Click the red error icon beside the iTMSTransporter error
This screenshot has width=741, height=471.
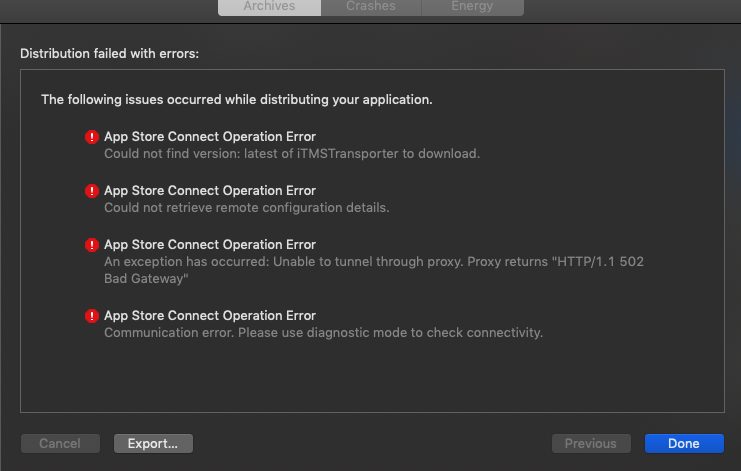(92, 137)
